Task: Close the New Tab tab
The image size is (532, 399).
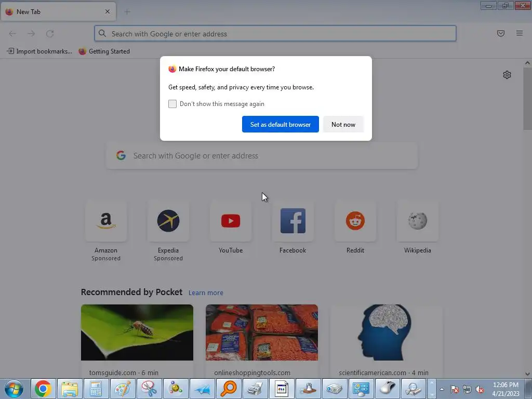Action: [108, 11]
